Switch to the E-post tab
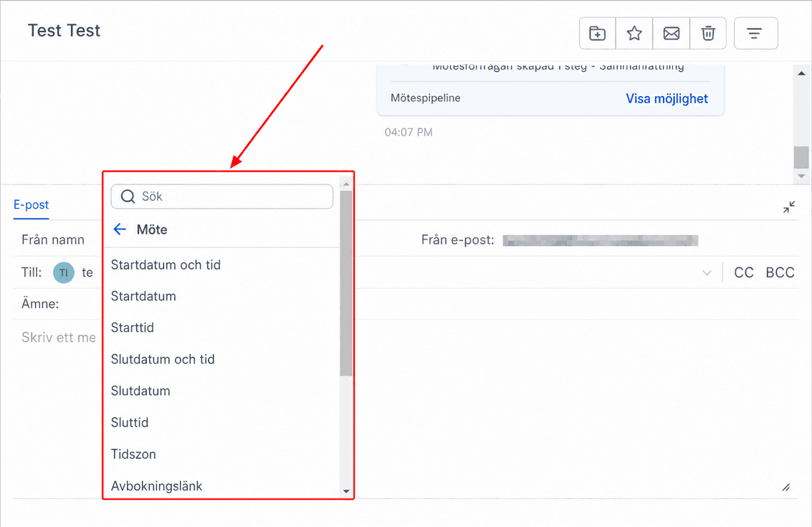 (31, 204)
